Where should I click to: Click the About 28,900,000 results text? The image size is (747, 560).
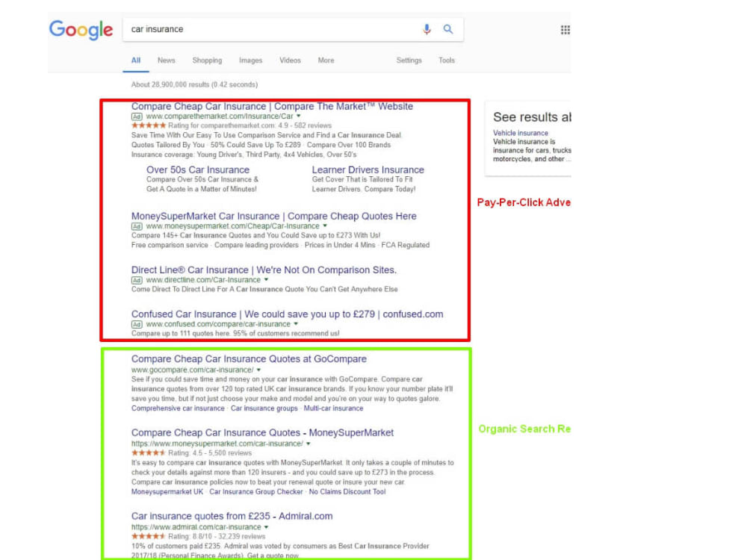(194, 85)
